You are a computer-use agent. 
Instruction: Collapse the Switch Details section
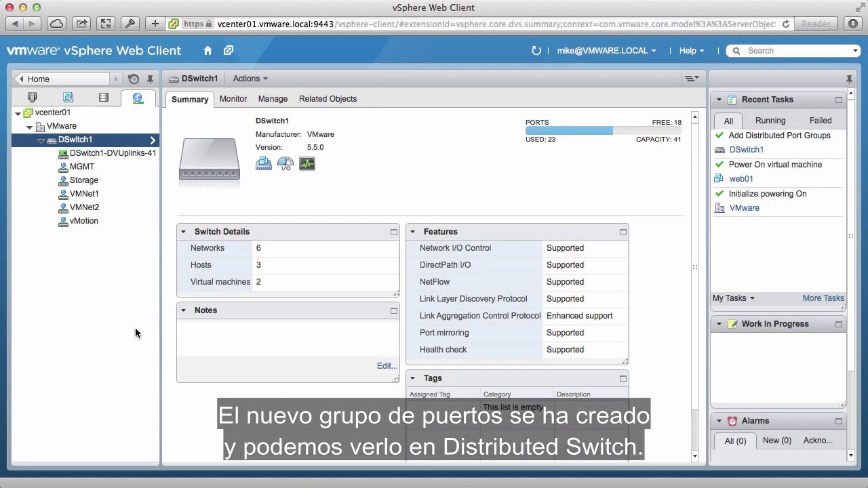click(x=183, y=232)
